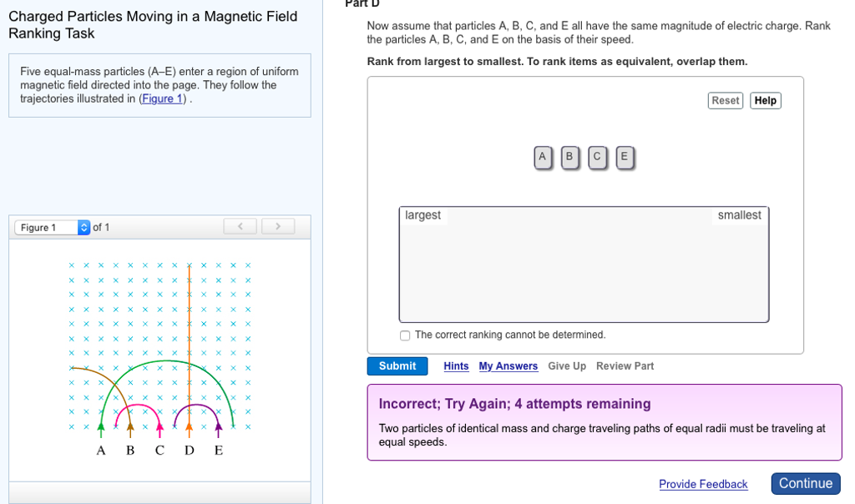Select the particle C tile
The height and width of the screenshot is (504, 855).
click(598, 157)
